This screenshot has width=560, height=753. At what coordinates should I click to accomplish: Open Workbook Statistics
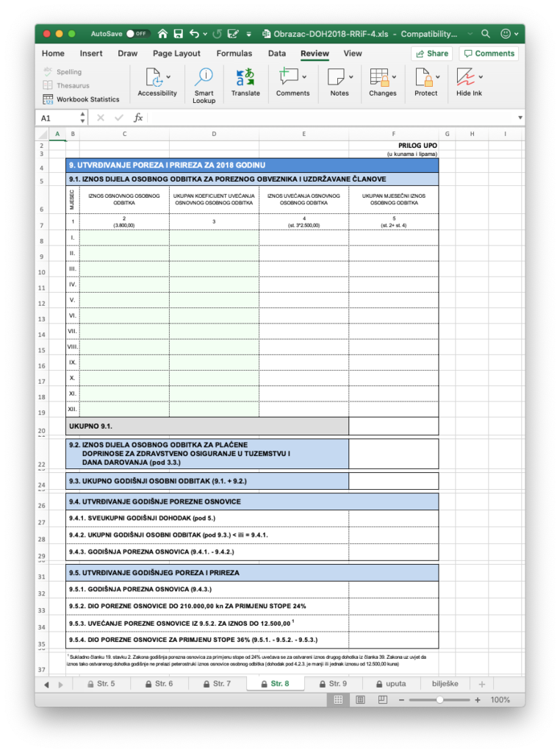[x=81, y=99]
